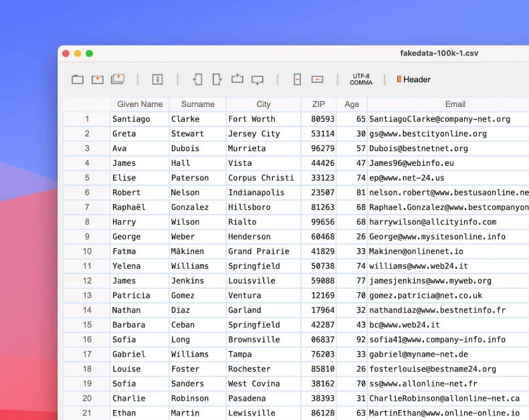Image resolution: width=529 pixels, height=420 pixels.
Task: Select row number 7
Action: click(x=87, y=207)
